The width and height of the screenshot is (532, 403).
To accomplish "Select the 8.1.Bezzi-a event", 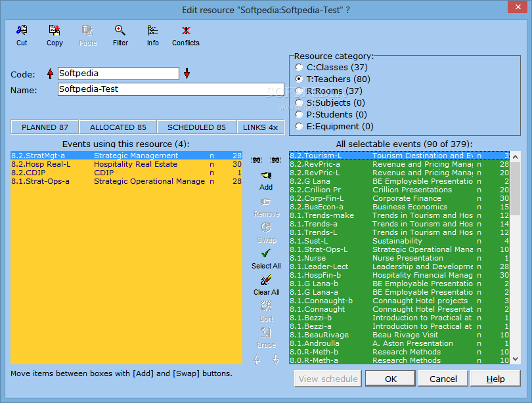I will [399, 326].
